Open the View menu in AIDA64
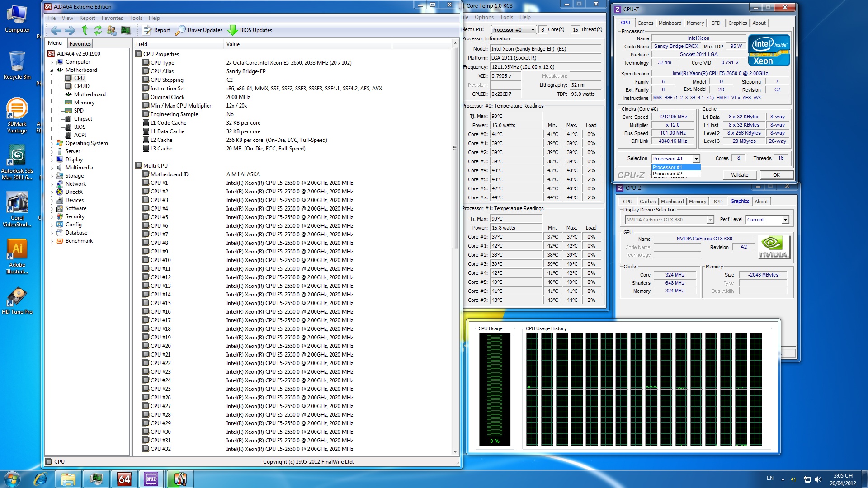 (67, 18)
